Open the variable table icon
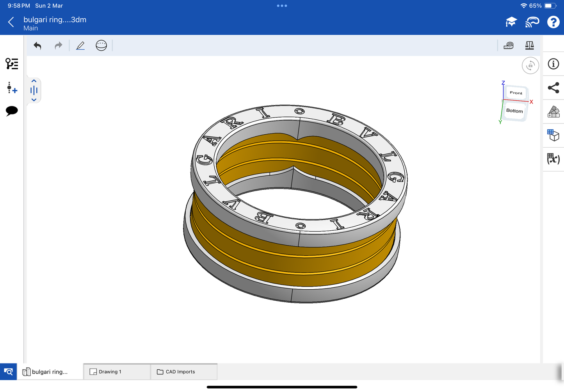This screenshot has width=564, height=392. pos(553,159)
